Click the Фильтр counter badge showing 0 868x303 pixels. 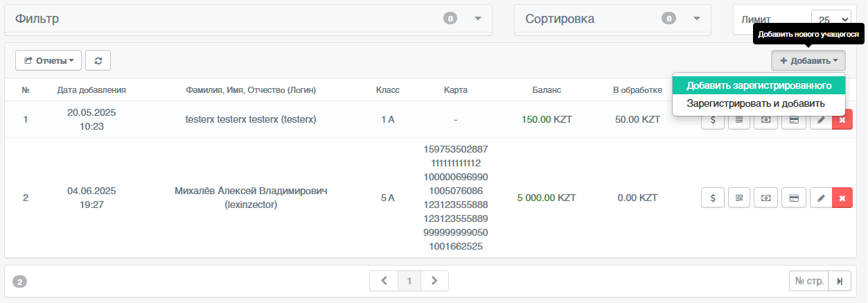pyautogui.click(x=450, y=19)
